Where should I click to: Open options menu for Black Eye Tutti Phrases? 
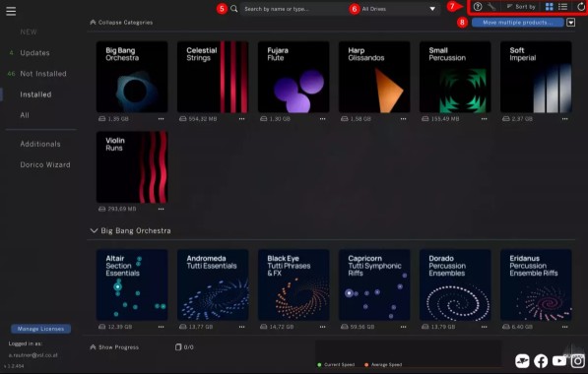(x=322, y=327)
